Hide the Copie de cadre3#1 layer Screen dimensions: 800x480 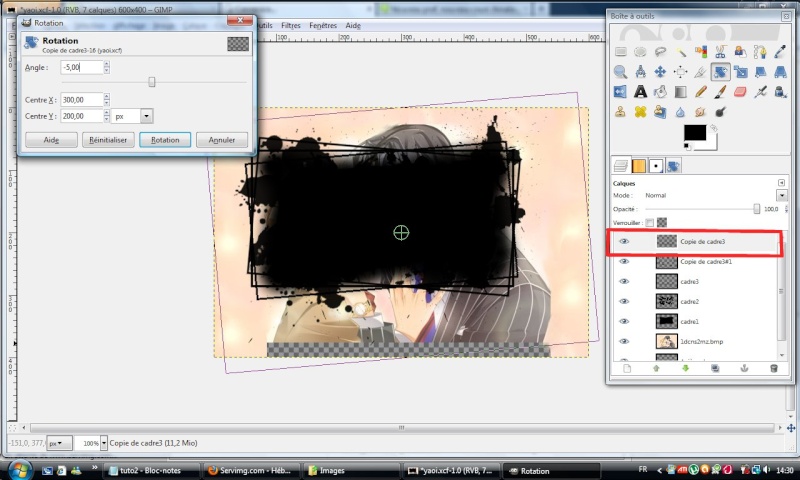pos(624,262)
